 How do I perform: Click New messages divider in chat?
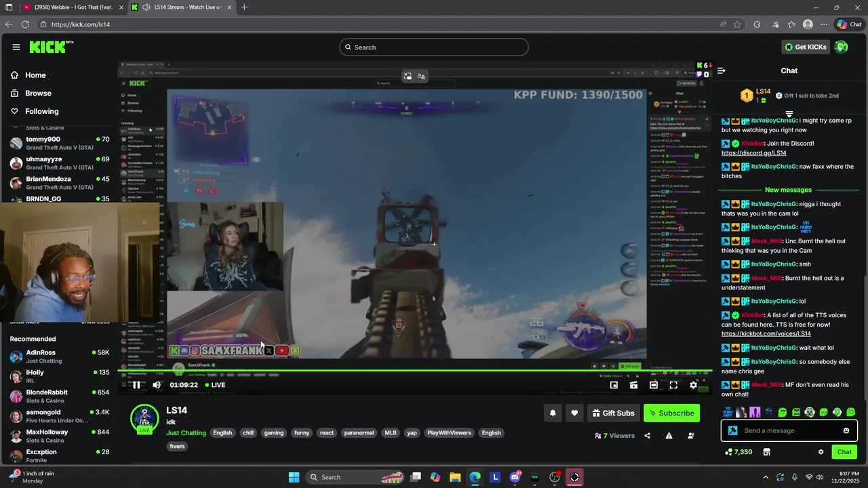tap(788, 190)
